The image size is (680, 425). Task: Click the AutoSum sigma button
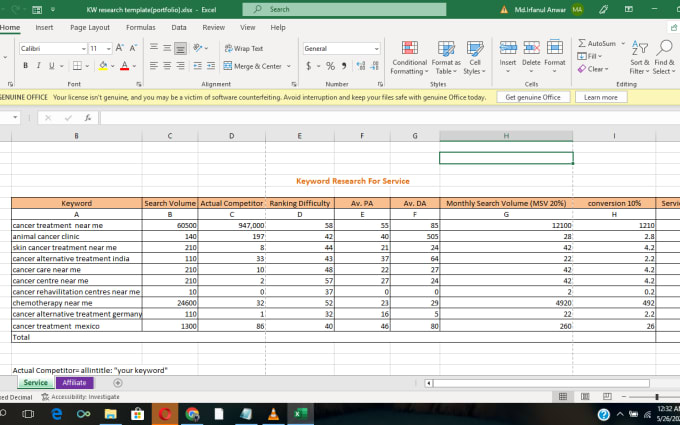[596, 43]
